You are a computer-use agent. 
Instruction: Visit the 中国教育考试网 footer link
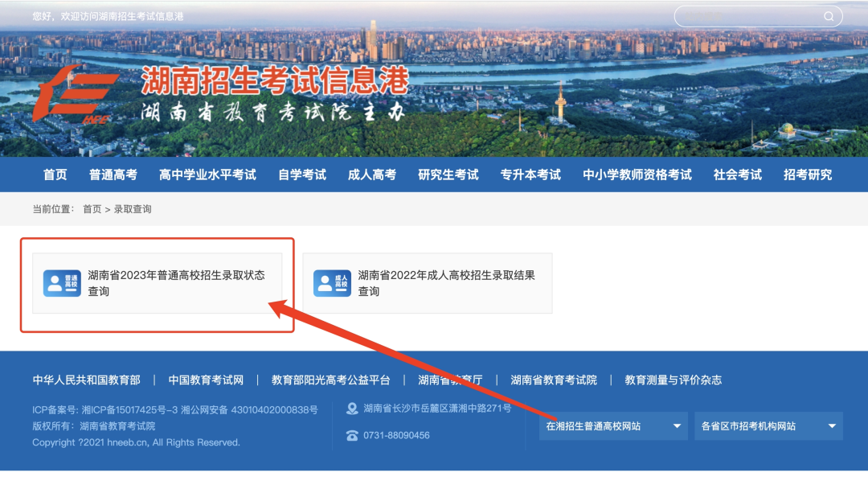[208, 380]
